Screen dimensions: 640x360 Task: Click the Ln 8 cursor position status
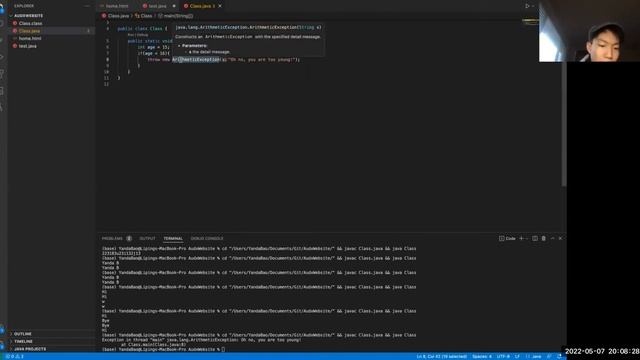[442, 356]
